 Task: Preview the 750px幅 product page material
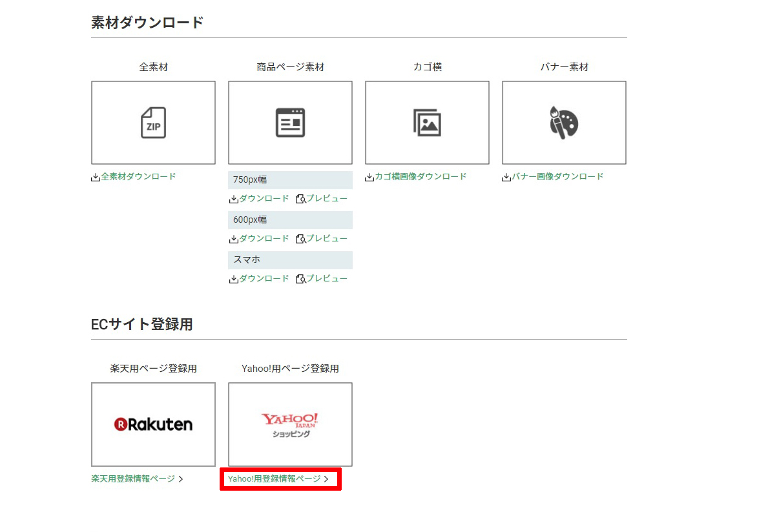[322, 199]
